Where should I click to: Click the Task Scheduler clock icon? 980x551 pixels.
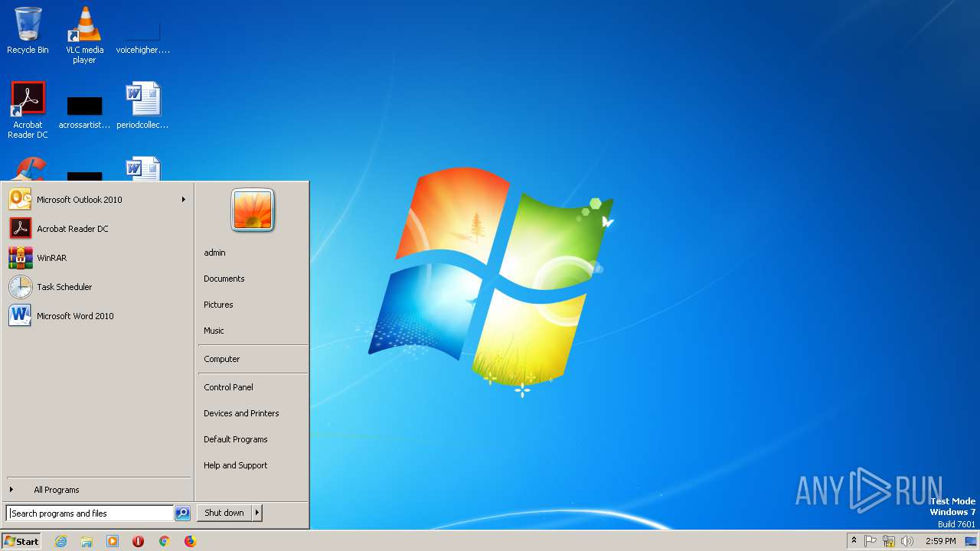(x=20, y=287)
